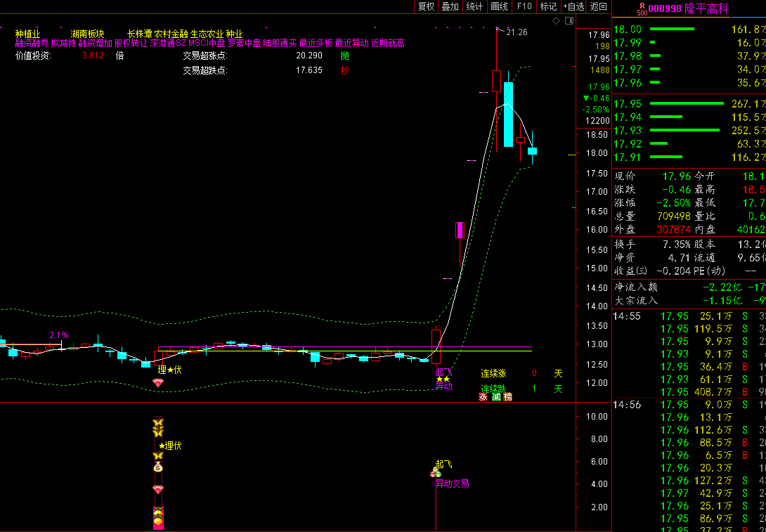This screenshot has width=766, height=532.
Task: Click the 湖南板块 tag
Action: click(x=87, y=34)
